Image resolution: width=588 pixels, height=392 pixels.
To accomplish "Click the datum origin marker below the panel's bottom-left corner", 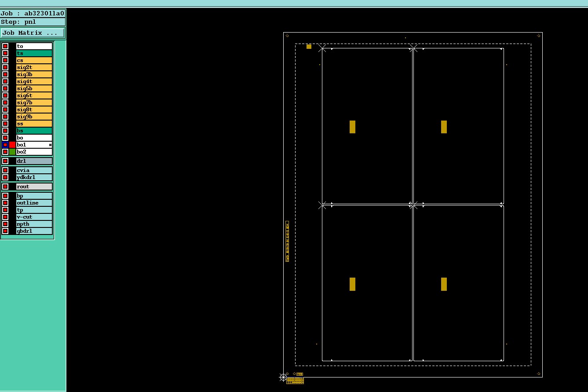I will point(283,377).
